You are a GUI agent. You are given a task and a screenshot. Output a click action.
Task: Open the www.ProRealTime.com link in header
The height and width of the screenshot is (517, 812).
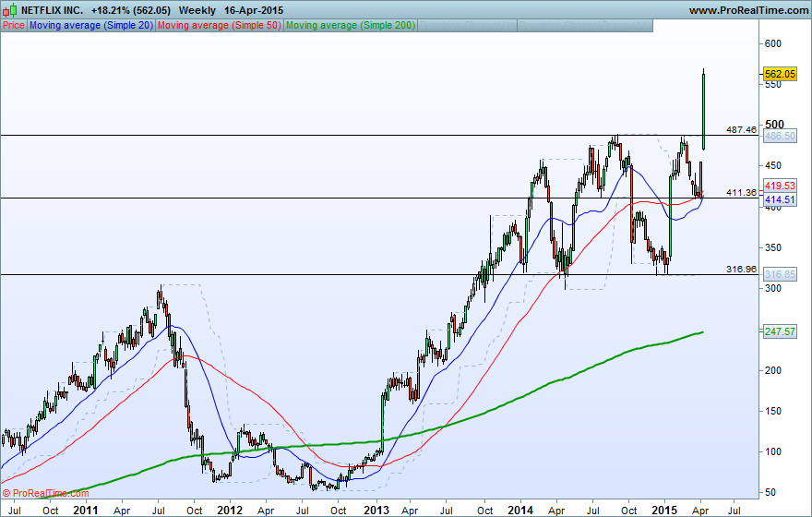[x=748, y=10]
